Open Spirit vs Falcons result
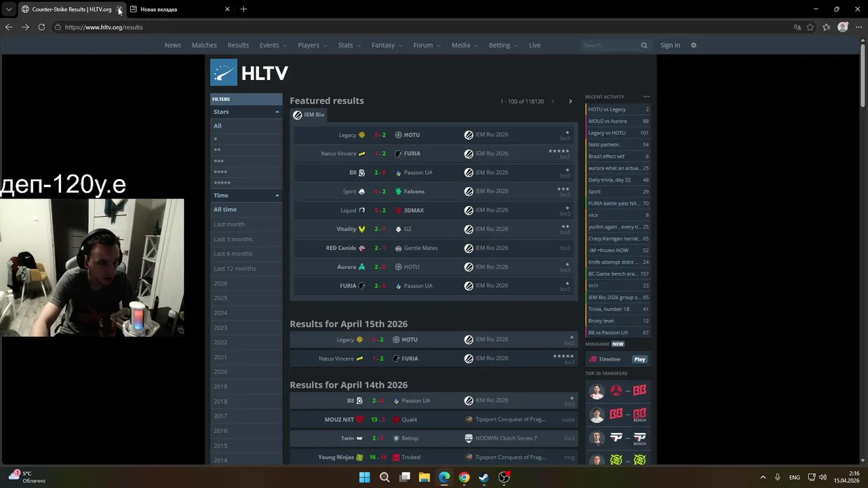 (434, 192)
